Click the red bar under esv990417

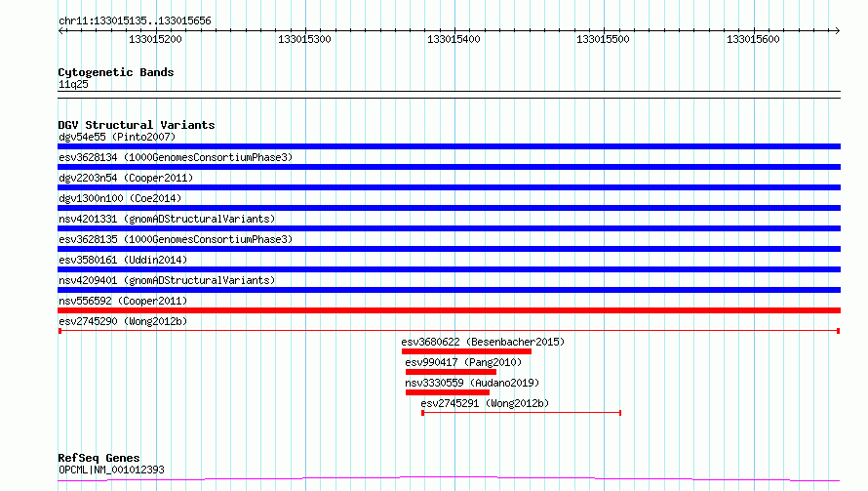[x=452, y=372]
